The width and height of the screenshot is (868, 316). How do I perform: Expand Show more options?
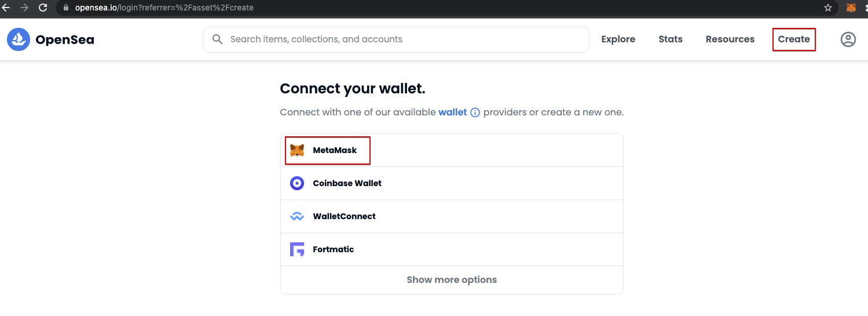tap(452, 279)
